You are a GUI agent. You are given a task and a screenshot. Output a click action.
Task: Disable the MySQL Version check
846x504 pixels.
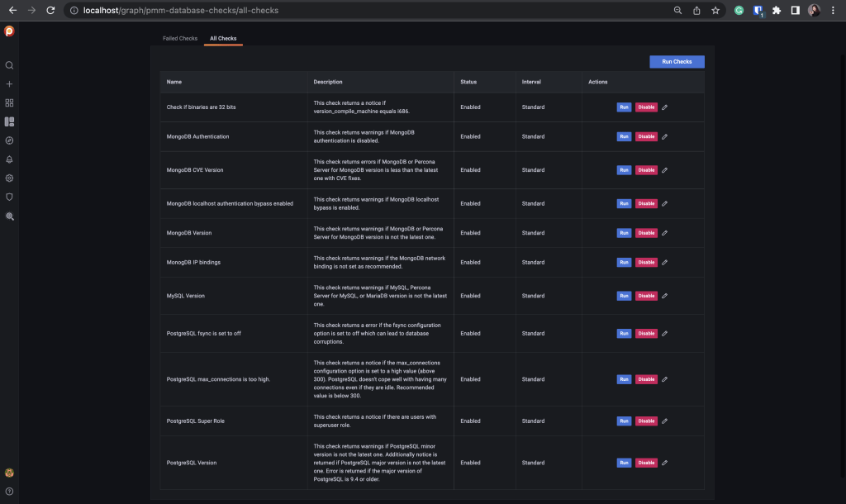click(646, 296)
